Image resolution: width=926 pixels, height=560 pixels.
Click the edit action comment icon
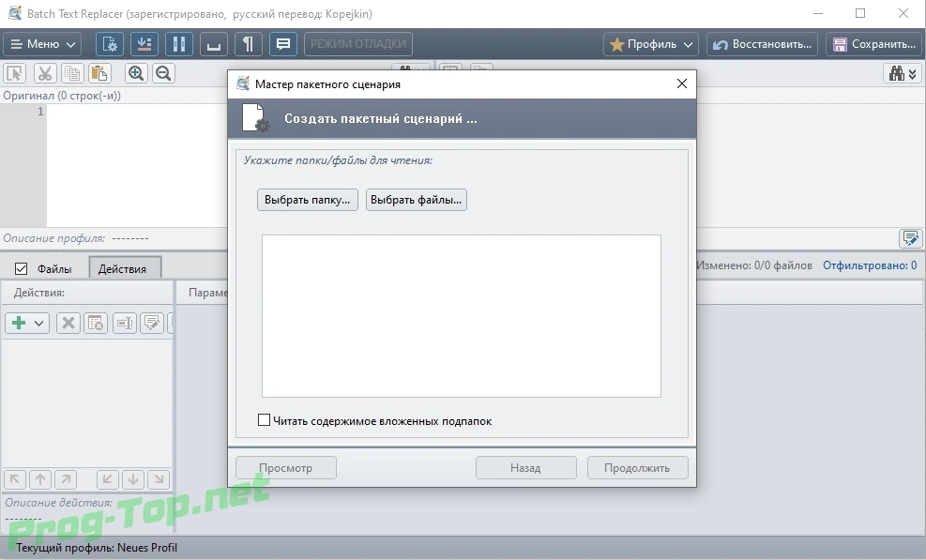(x=152, y=323)
